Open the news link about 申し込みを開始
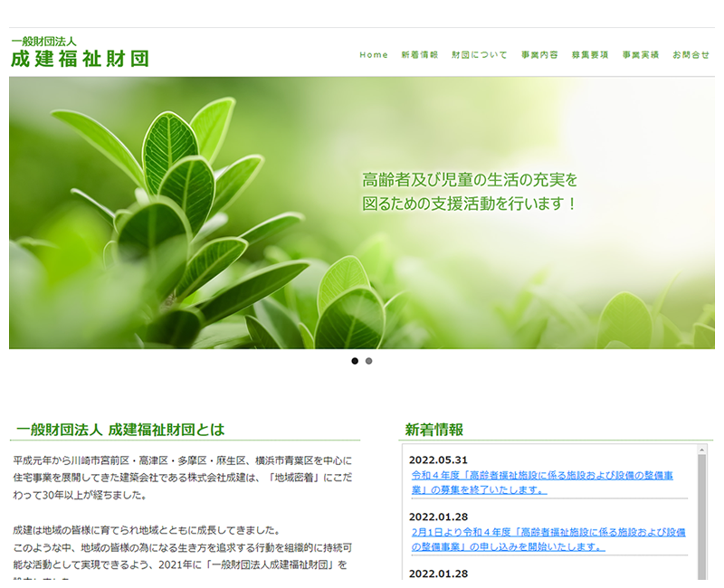Viewport: 724px width, 588px height. (x=548, y=539)
